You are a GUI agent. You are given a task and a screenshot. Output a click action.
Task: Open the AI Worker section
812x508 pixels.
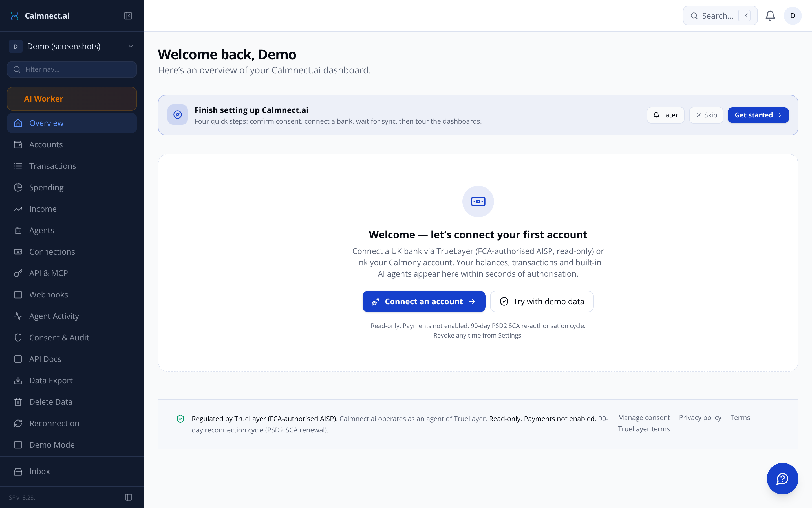click(x=72, y=99)
